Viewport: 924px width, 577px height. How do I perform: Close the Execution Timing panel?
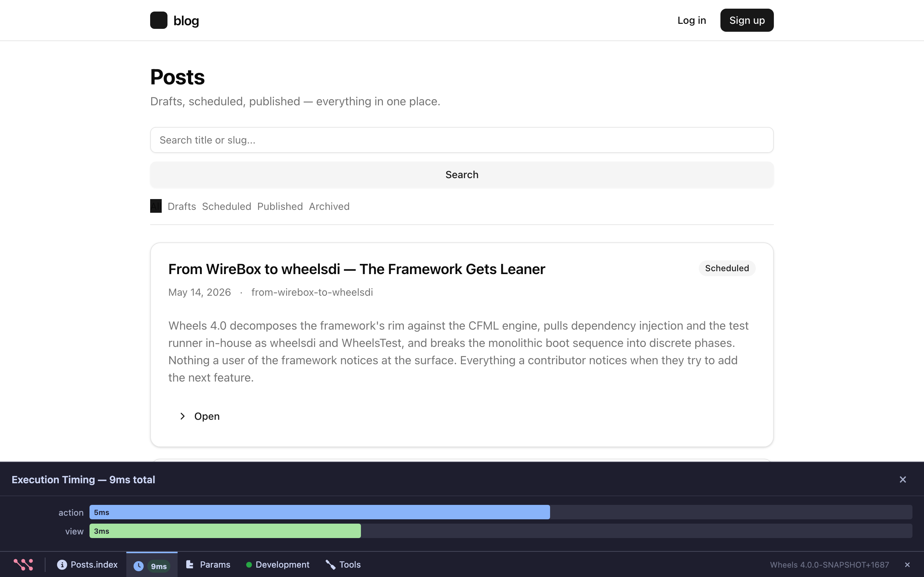(x=903, y=479)
